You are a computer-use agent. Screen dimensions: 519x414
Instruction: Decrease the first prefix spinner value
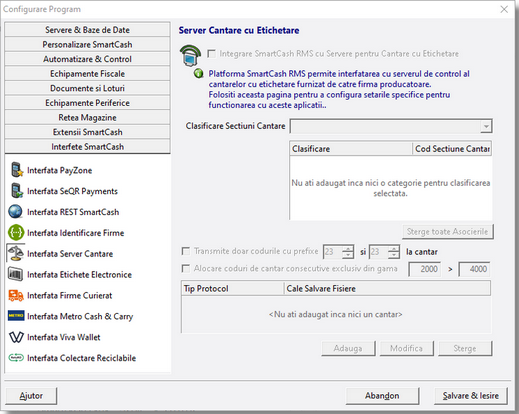(348, 255)
